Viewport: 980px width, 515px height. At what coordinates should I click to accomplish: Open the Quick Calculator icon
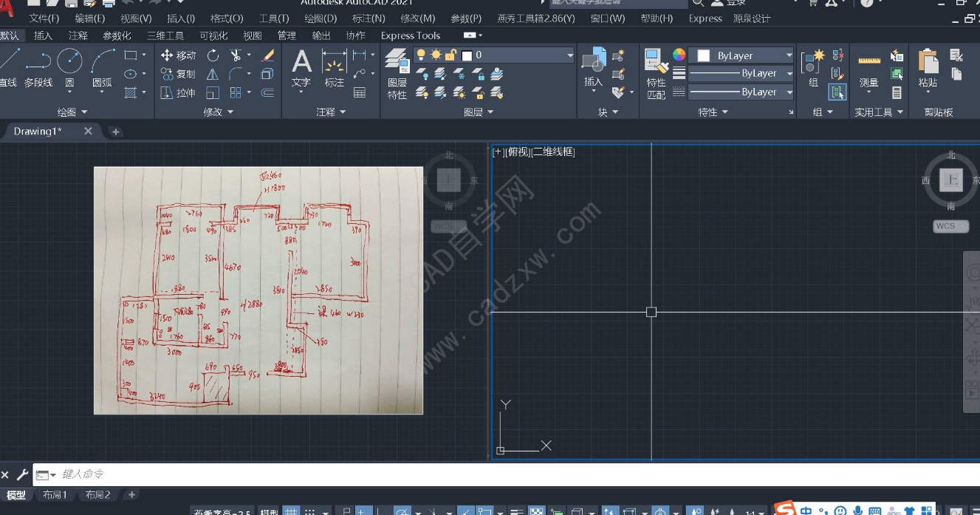(897, 93)
